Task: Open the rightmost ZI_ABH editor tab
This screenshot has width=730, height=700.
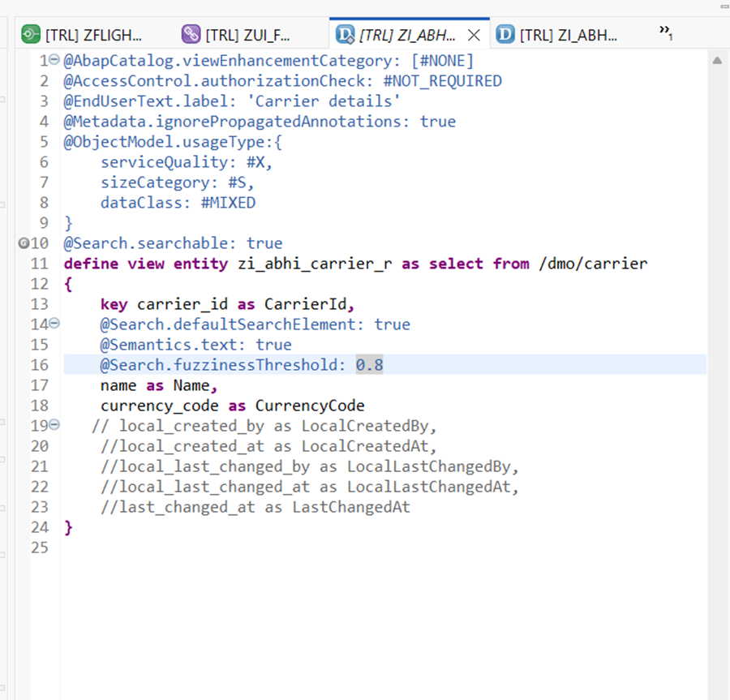Action: (x=568, y=35)
